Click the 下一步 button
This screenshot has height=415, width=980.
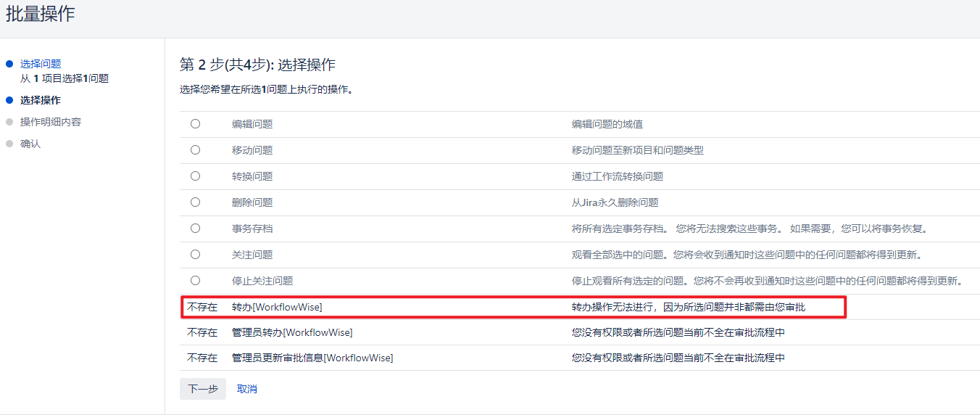pyautogui.click(x=202, y=389)
